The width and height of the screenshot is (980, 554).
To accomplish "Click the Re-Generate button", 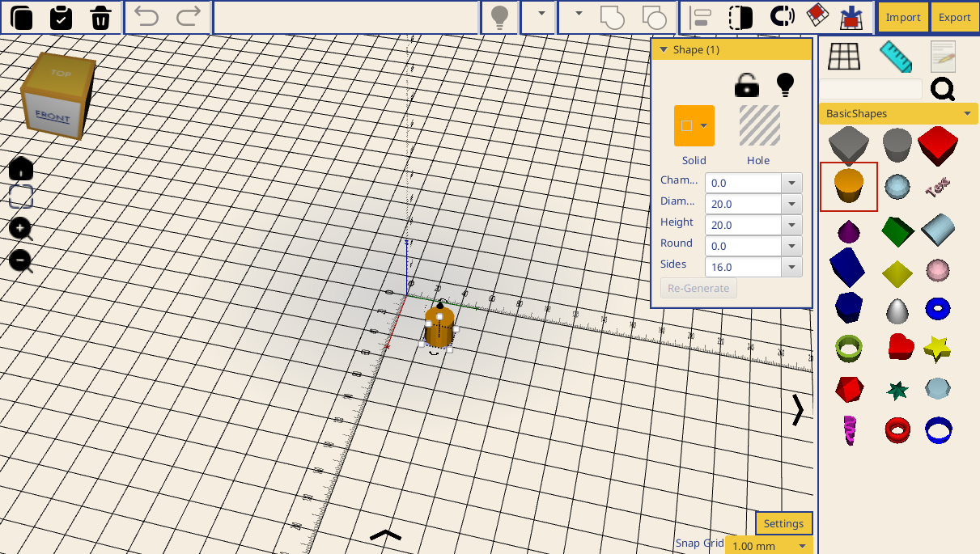I will [698, 288].
